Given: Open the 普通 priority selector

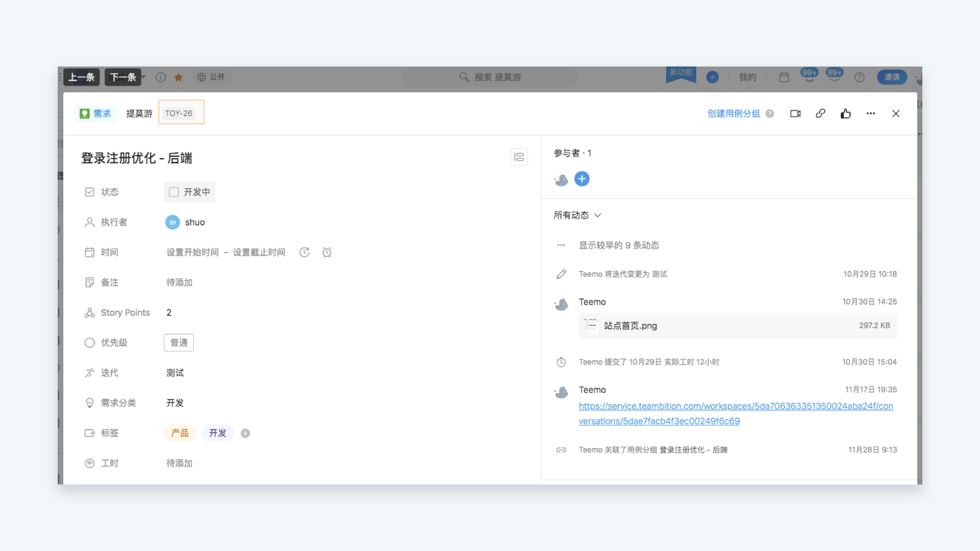Looking at the screenshot, I should coord(179,343).
